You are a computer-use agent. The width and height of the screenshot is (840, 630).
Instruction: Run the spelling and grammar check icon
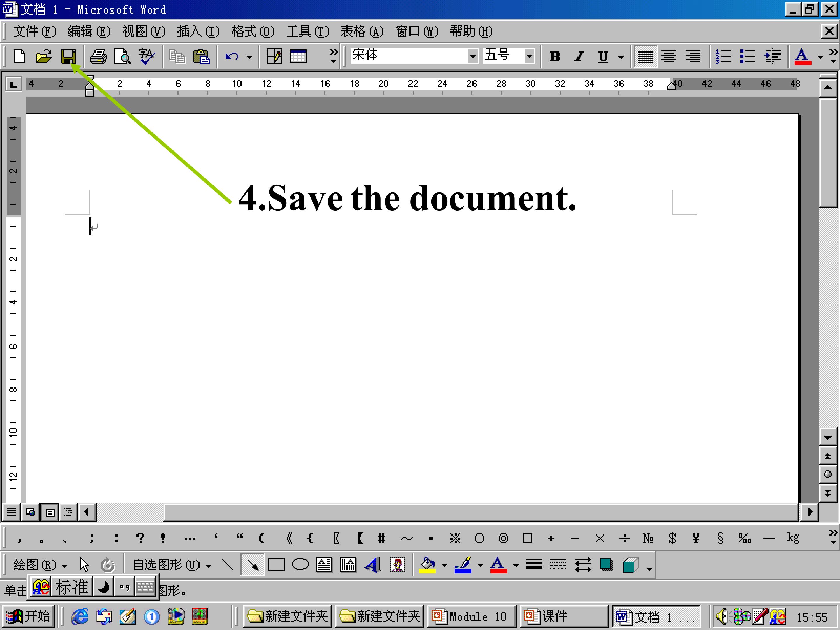pos(147,57)
